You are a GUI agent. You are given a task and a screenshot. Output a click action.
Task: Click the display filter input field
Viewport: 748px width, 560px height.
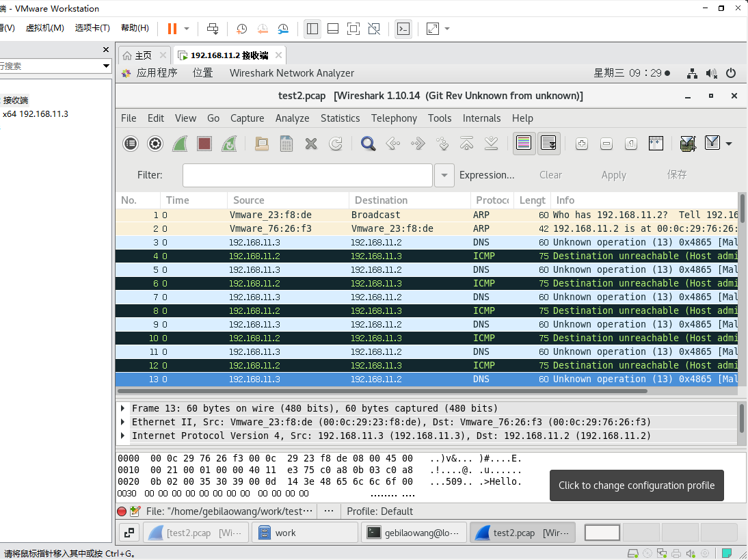pos(308,175)
